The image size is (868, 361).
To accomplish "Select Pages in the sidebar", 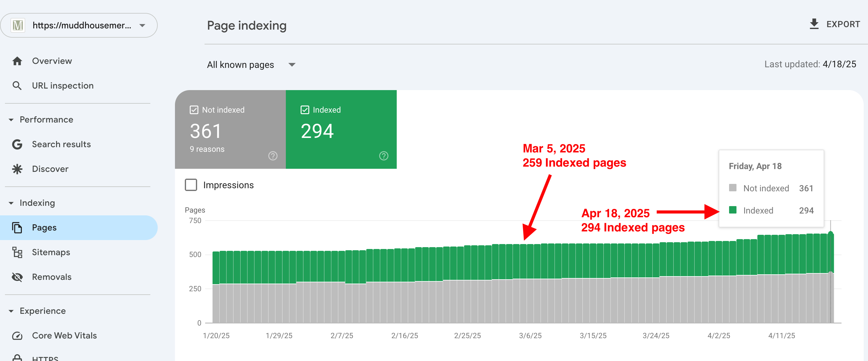I will [x=44, y=228].
